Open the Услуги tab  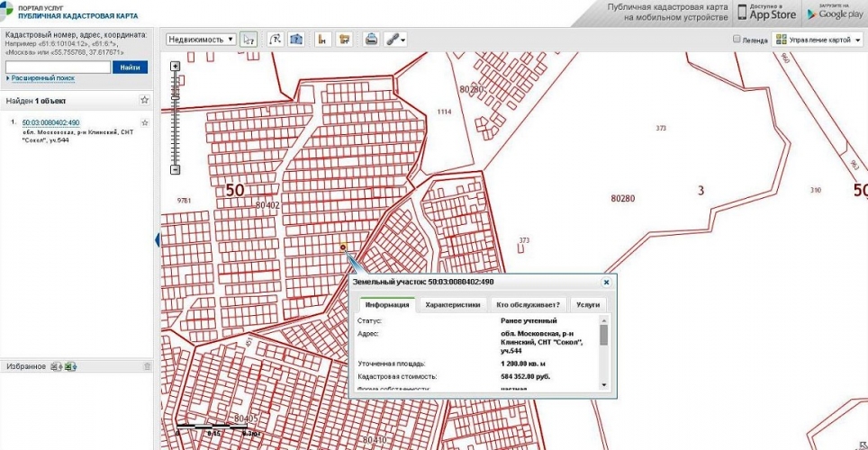(588, 305)
